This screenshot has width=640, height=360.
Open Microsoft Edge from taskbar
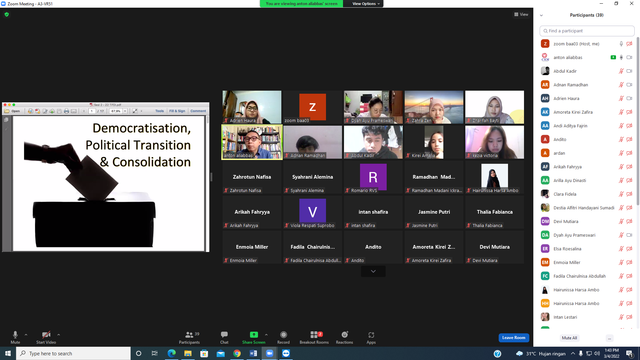point(171,353)
